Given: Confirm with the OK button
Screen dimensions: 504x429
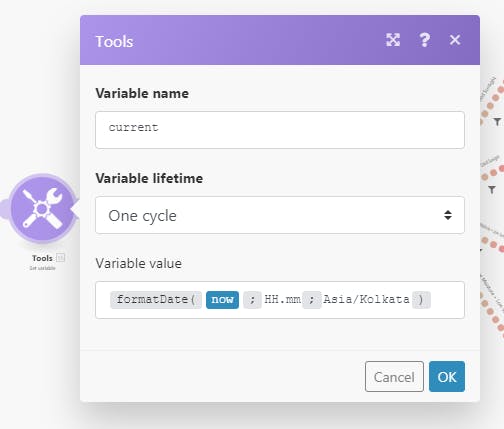Looking at the screenshot, I should [x=447, y=377].
